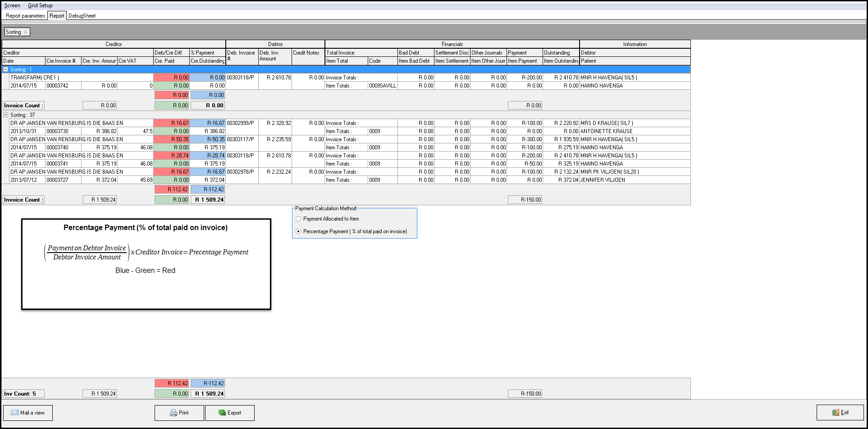Open the Screen menu
This screenshot has width=868, height=429.
pos(12,5)
